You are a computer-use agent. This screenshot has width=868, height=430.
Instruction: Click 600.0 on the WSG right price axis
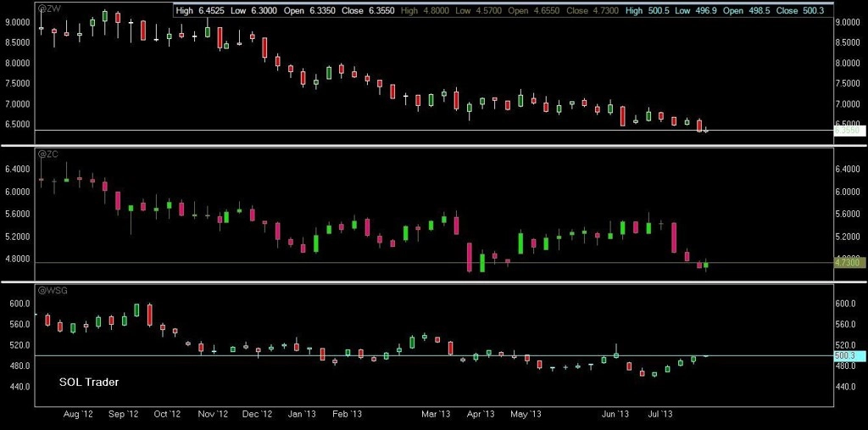pos(846,304)
